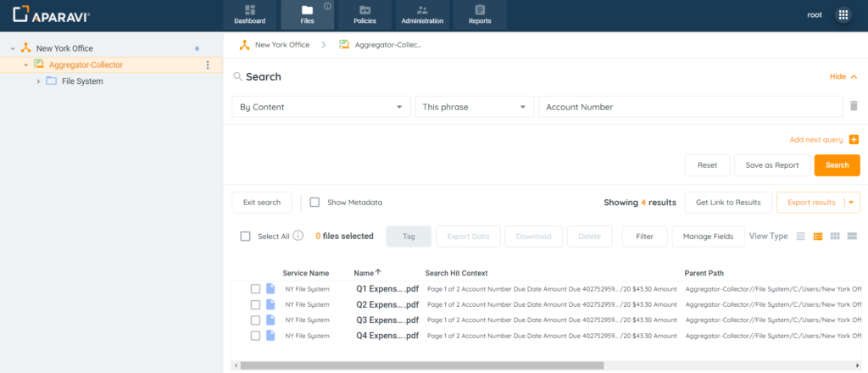Image resolution: width=868 pixels, height=373 pixels.
Task: Click the Q1 Expense PDF file icon
Action: point(271,289)
